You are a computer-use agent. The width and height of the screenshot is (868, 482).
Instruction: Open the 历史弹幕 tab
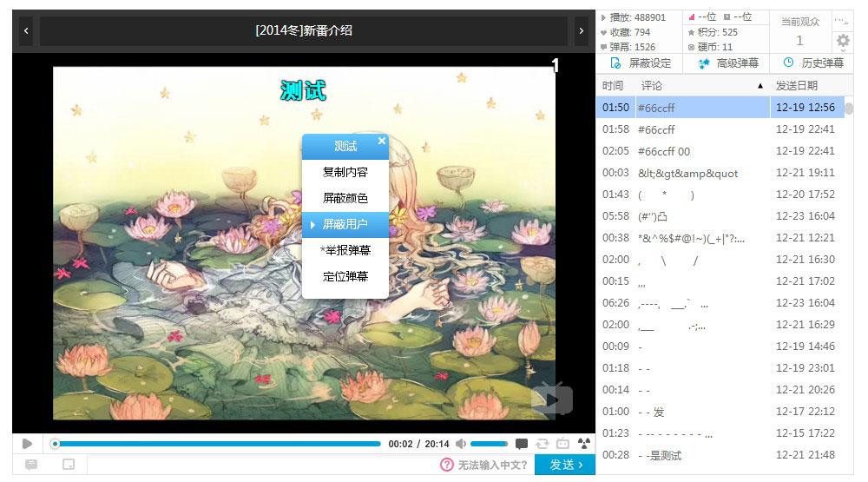pos(812,63)
